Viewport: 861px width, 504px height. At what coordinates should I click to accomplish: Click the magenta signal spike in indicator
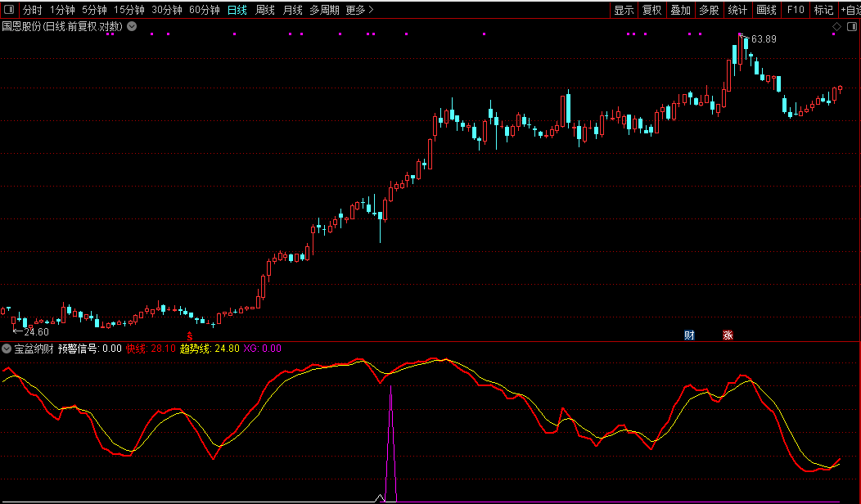click(391, 442)
